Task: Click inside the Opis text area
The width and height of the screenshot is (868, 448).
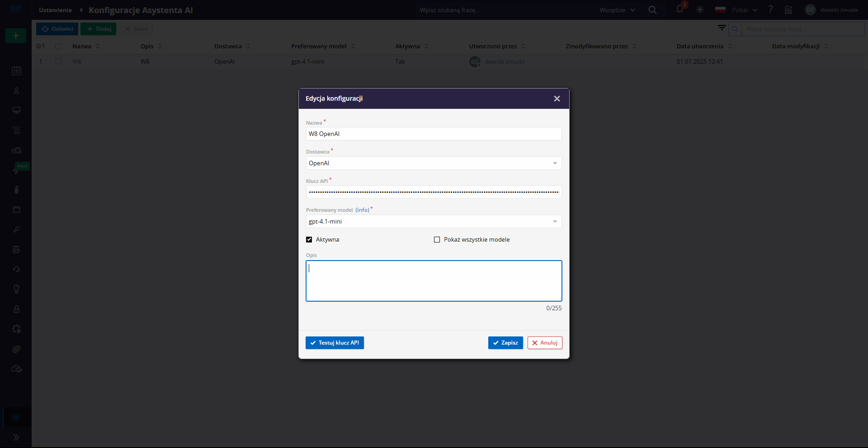Action: pyautogui.click(x=434, y=281)
